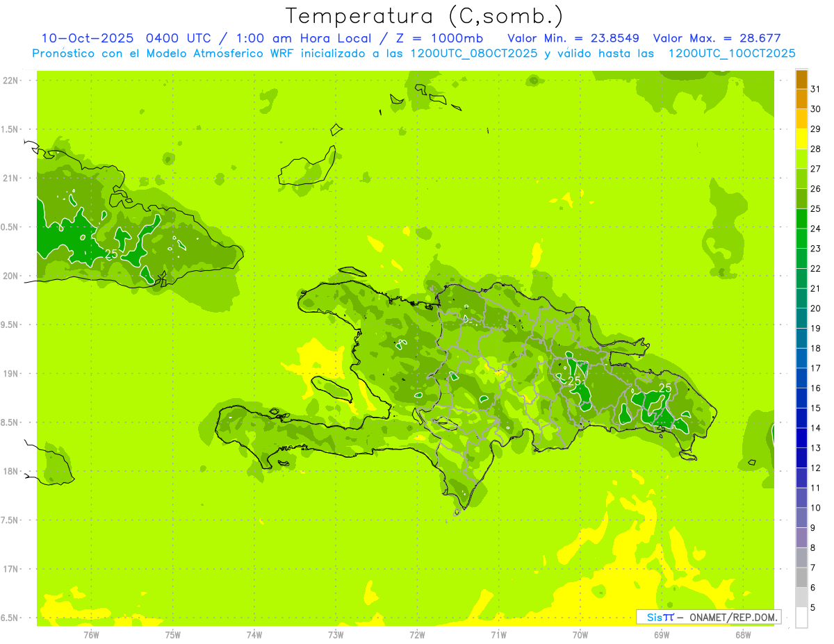Screen dimensions: 834x644
Task: Click the 25 contour label near 69W
Action: 664,388
